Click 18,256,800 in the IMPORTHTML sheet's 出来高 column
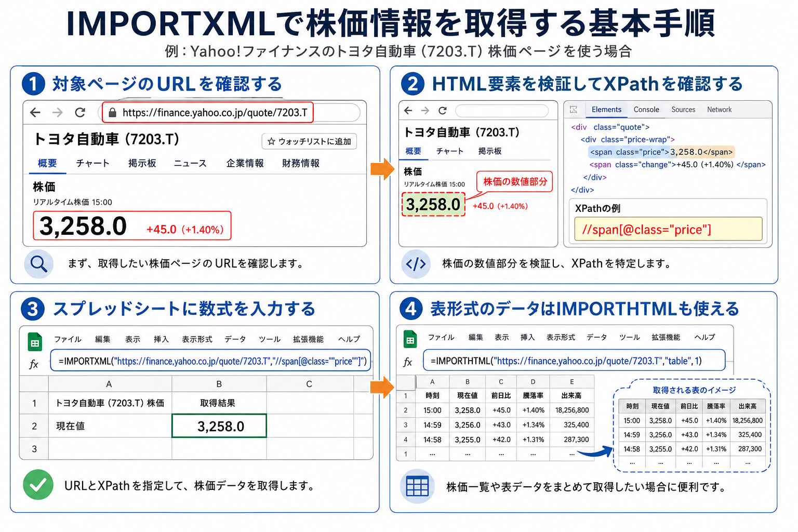Image resolution: width=798 pixels, height=532 pixels. coord(572,410)
